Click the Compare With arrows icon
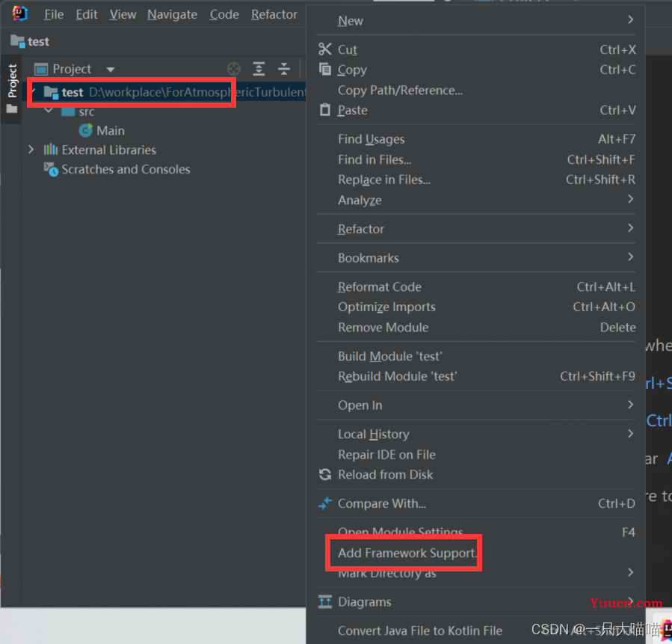The width and height of the screenshot is (672, 644). point(325,503)
